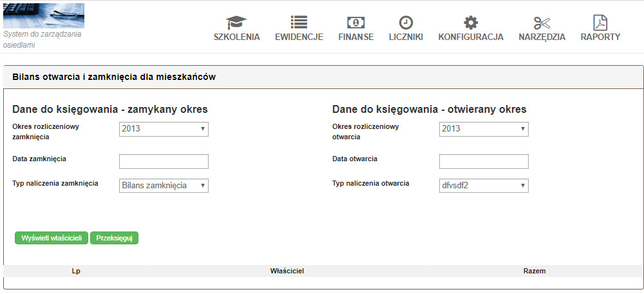Viewport: 644px width, 294px height.
Task: Open the Typ naliczenia zamknięcia dropdown
Action: click(164, 186)
